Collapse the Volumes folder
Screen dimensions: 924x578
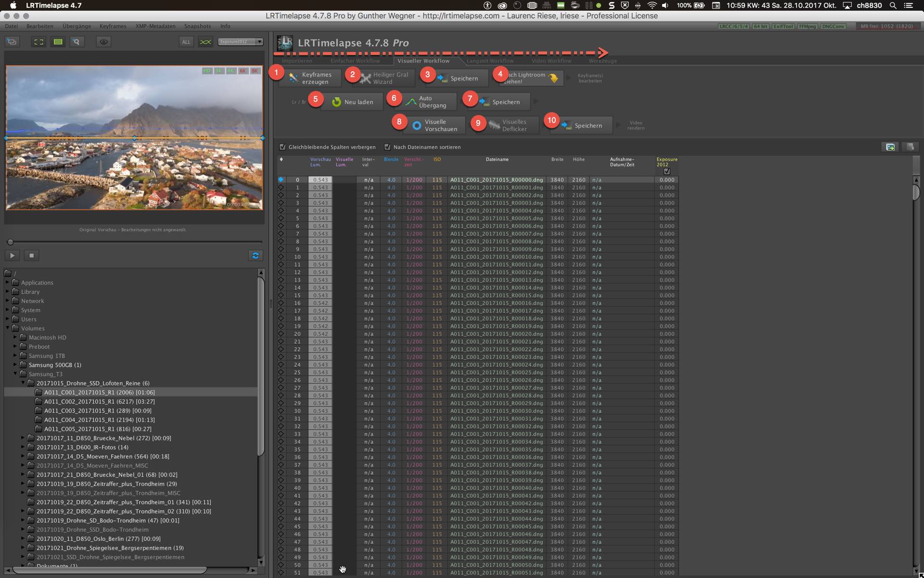click(8, 328)
